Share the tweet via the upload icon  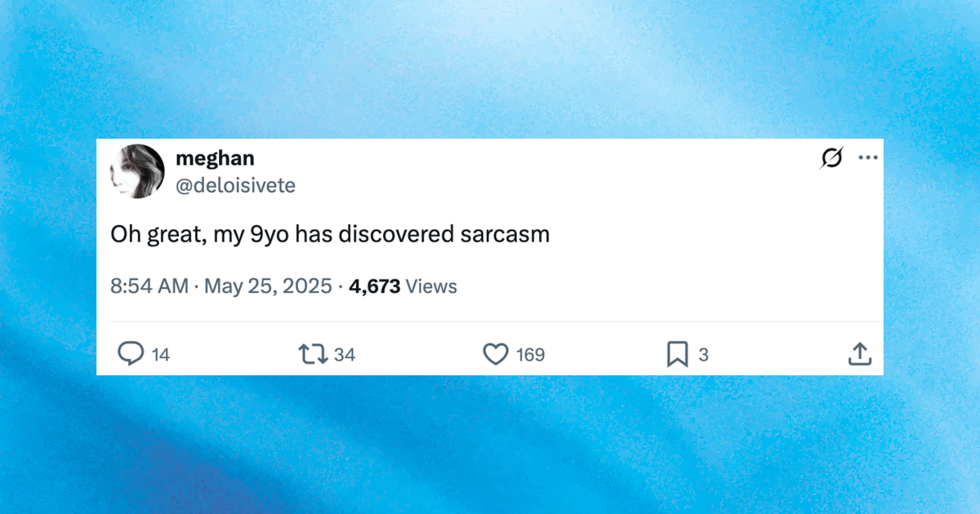pos(860,353)
